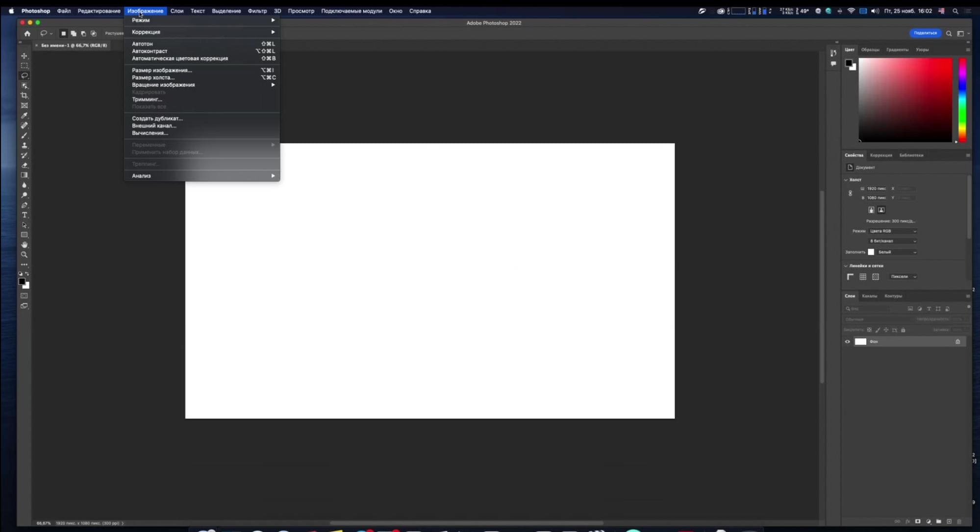This screenshot has height=532, width=980.
Task: Open the Заполнить dropdown showing Белый
Action: (896, 252)
